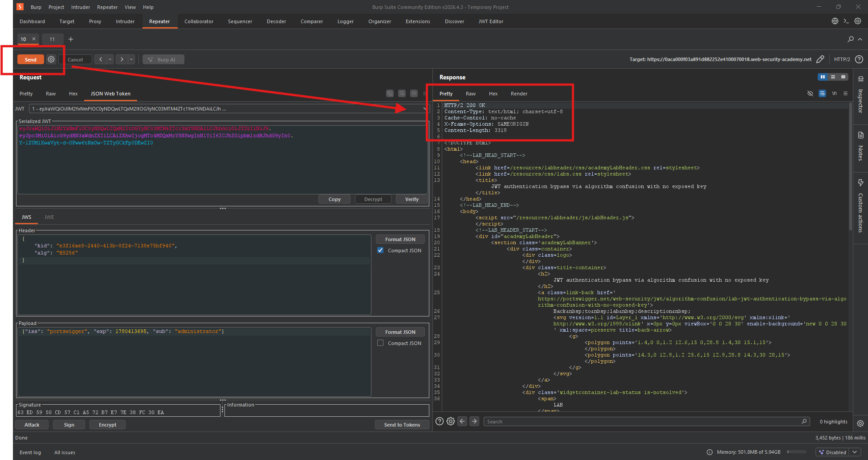Image resolution: width=868 pixels, height=460 pixels.
Task: Toggle request word wrap
Action: point(402,93)
